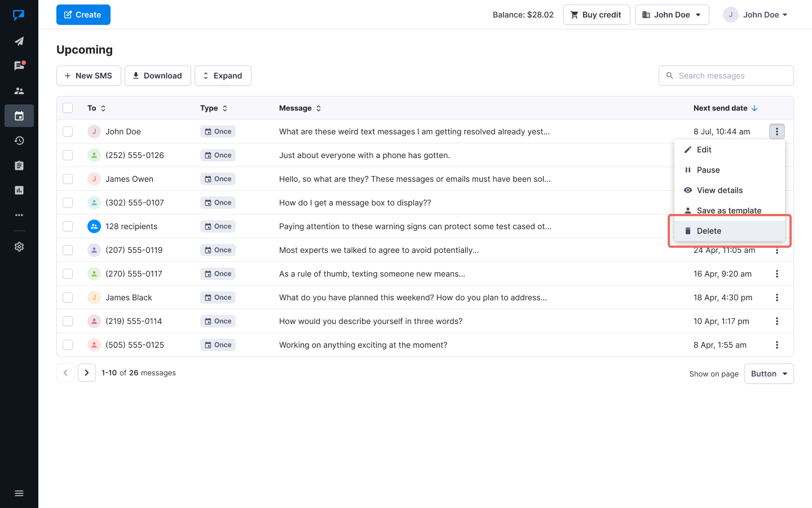This screenshot has height=508, width=812.
Task: Open the John Doe workspace dropdown button
Action: click(x=672, y=15)
